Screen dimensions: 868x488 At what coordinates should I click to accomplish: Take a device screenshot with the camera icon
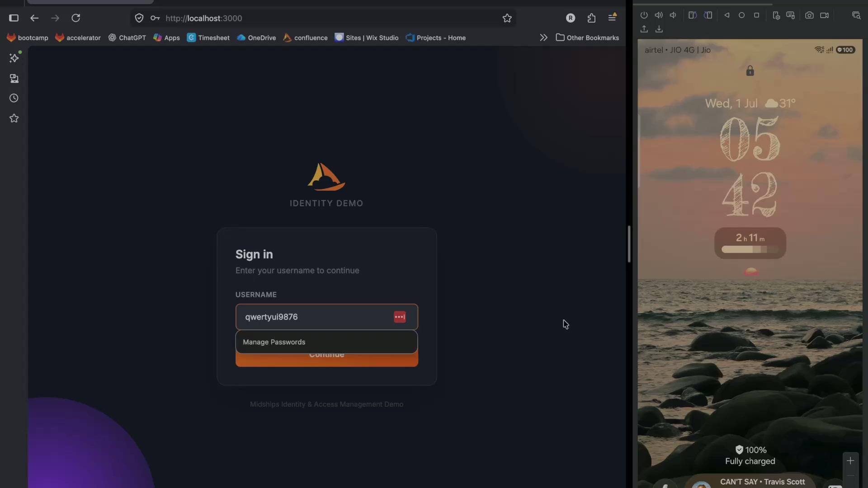point(809,15)
